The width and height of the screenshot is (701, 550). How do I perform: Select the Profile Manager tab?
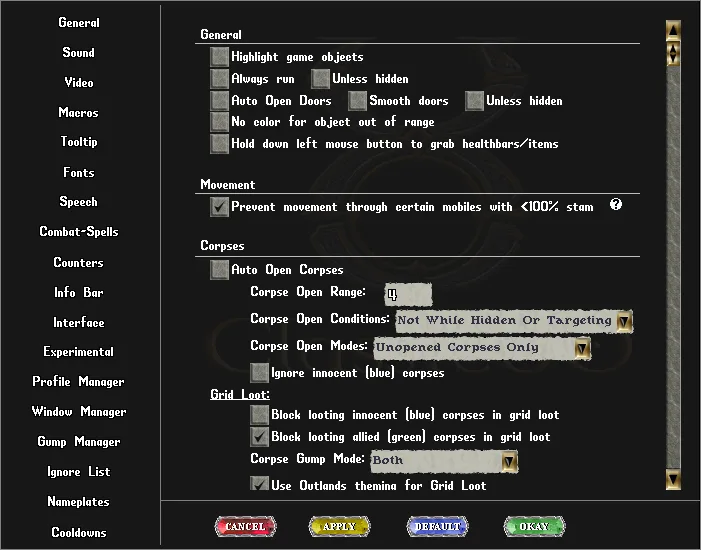79,381
